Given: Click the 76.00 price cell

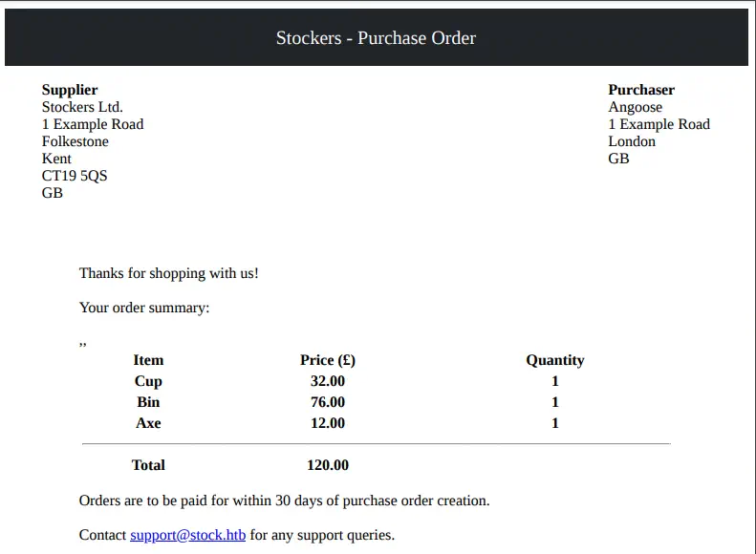Looking at the screenshot, I should (x=328, y=402).
